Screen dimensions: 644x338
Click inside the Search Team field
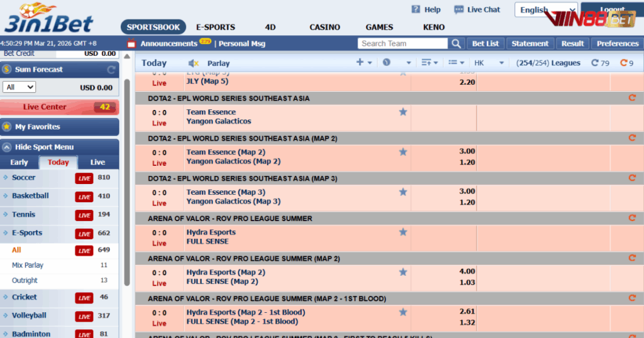402,43
